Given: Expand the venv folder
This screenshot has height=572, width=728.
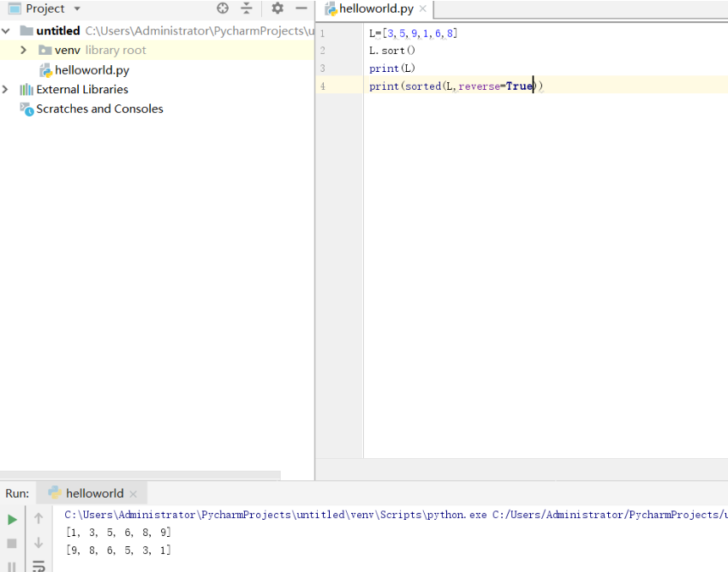Looking at the screenshot, I should tap(23, 51).
